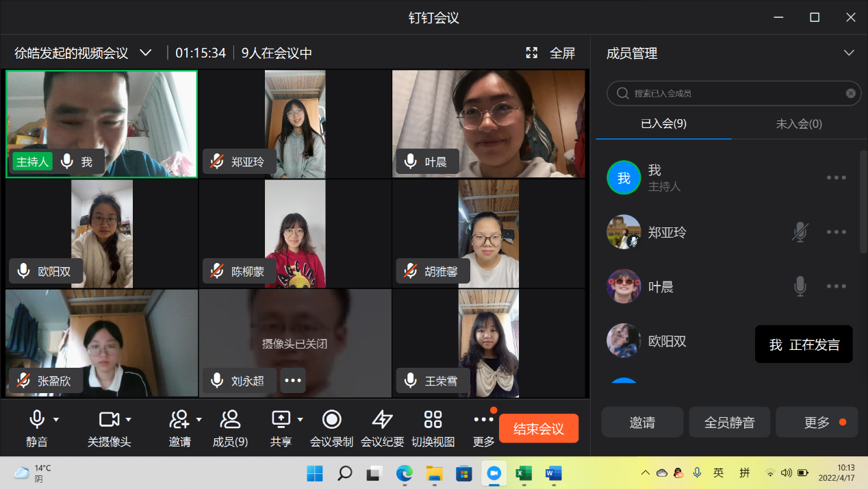Screen dimensions: 868x489
Task: Open the arrow next to 静音
Action: (x=56, y=419)
